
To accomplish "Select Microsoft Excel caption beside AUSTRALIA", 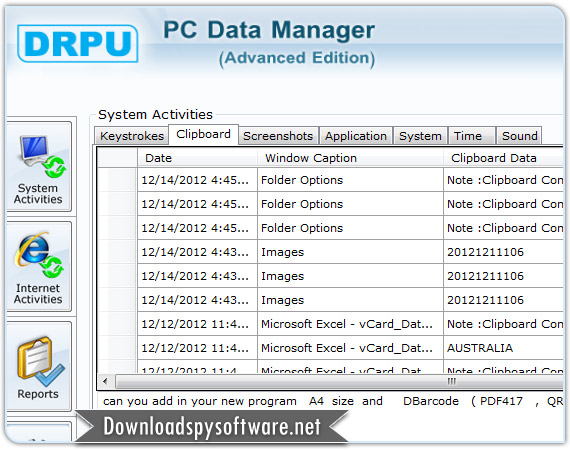I will point(350,348).
